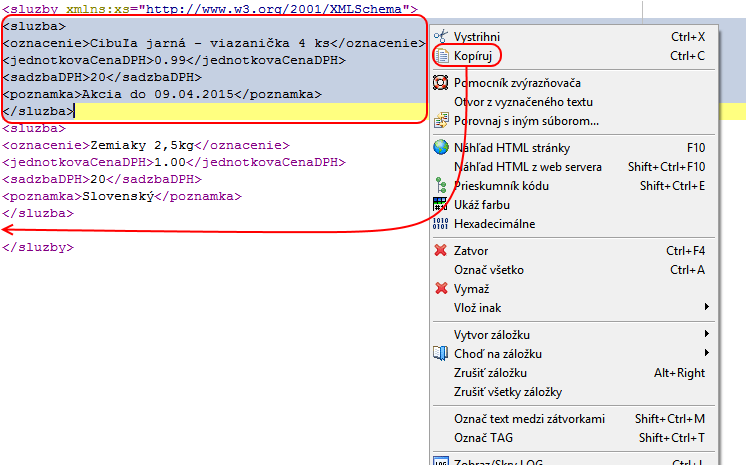Expand the Vytvor záložku submenu arrow
This screenshot has height=465, width=746.
707,334
